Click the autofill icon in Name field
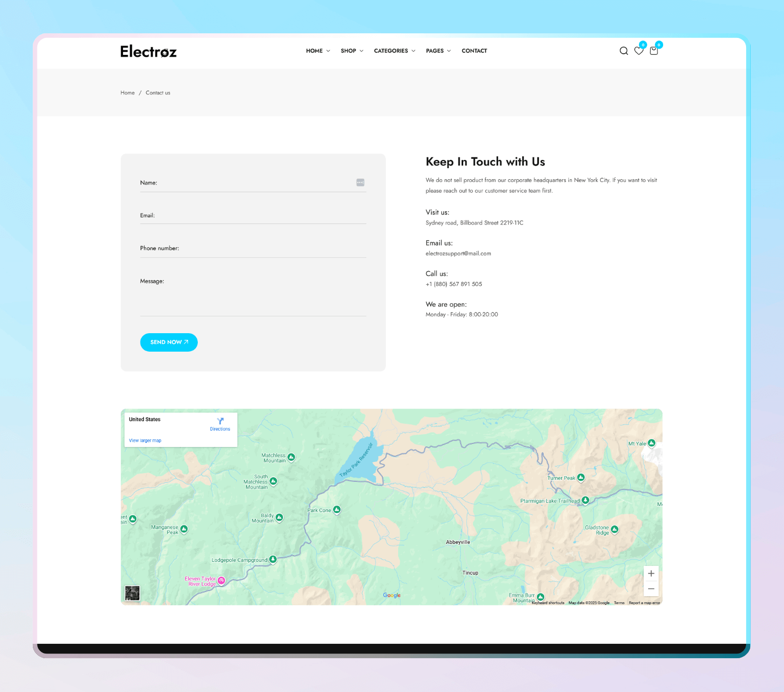 (x=360, y=182)
